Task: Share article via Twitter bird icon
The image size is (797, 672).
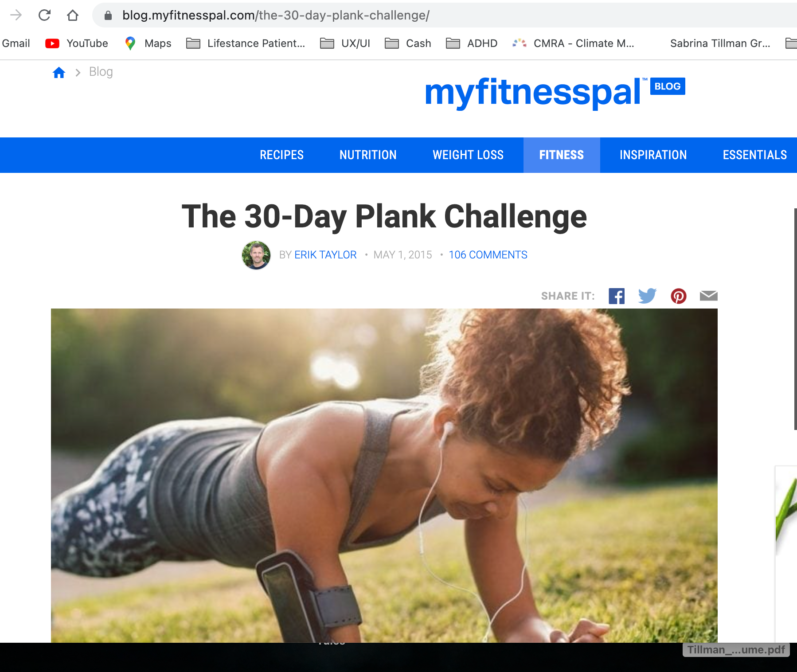Action: coord(647,296)
